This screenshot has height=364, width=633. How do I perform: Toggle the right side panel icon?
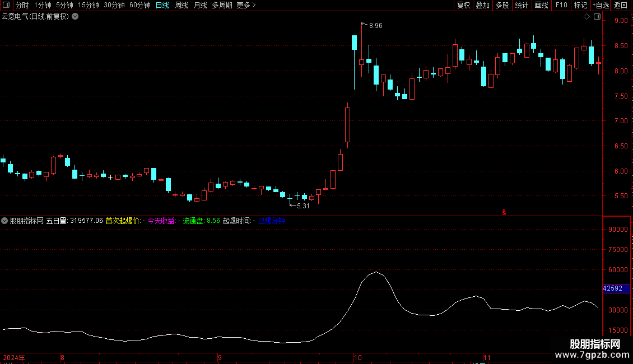pos(597,17)
